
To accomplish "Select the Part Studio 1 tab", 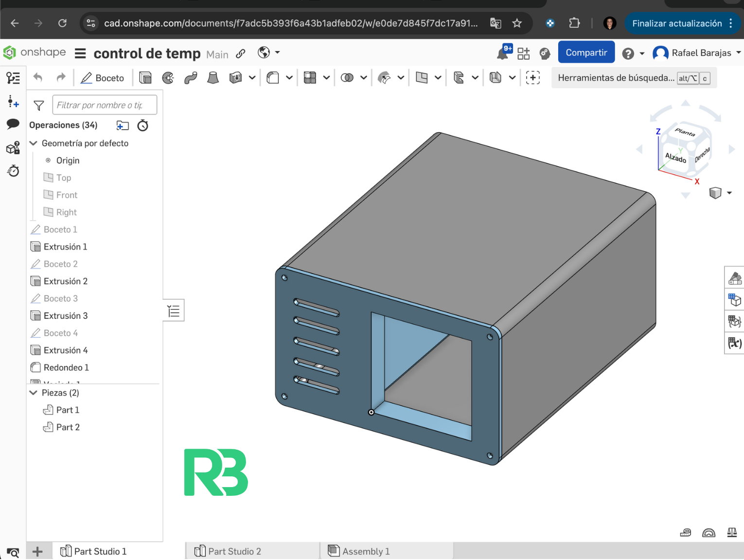I will coord(118,551).
